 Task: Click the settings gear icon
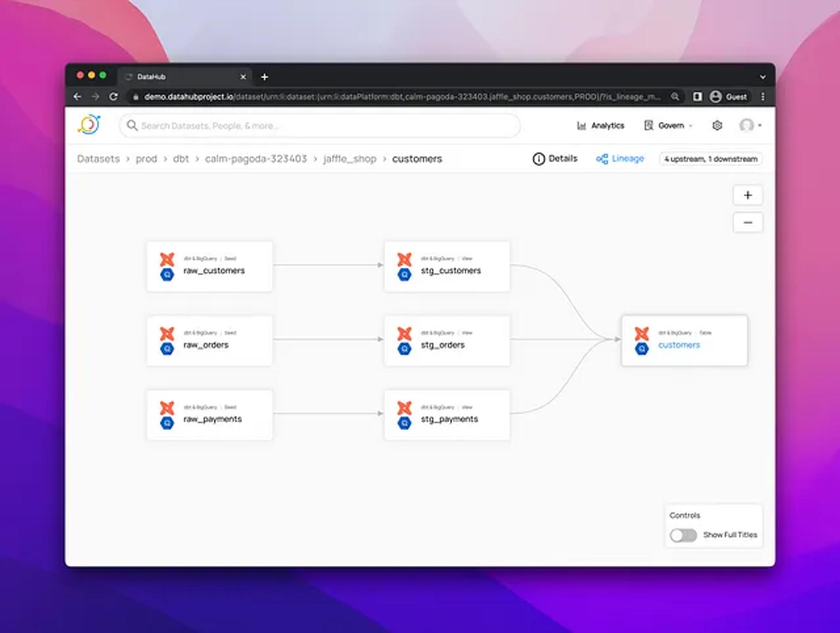click(716, 126)
